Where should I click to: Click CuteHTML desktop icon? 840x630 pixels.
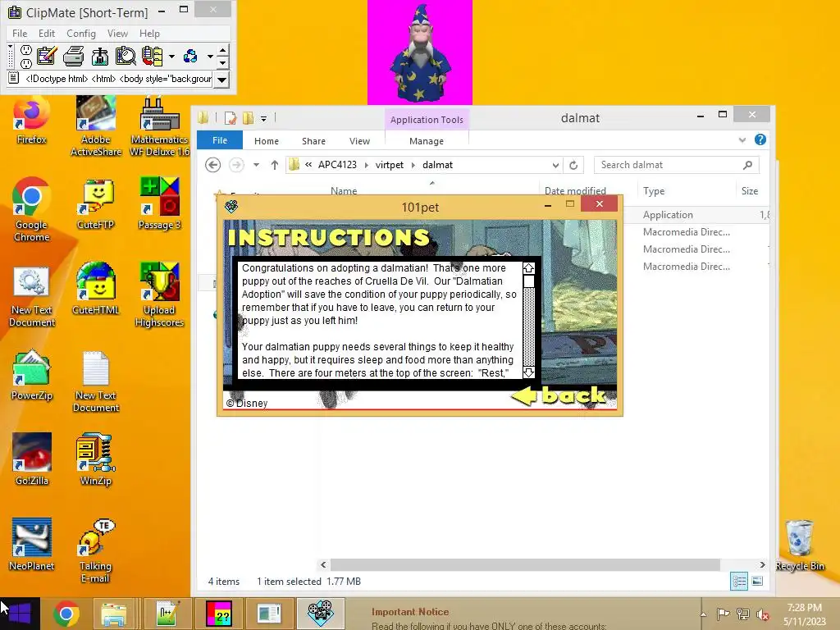(x=96, y=290)
